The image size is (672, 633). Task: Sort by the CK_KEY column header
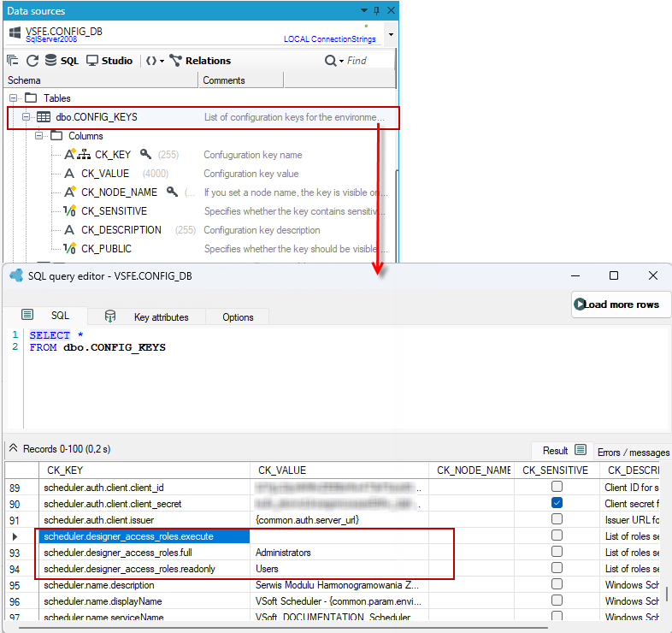point(144,470)
